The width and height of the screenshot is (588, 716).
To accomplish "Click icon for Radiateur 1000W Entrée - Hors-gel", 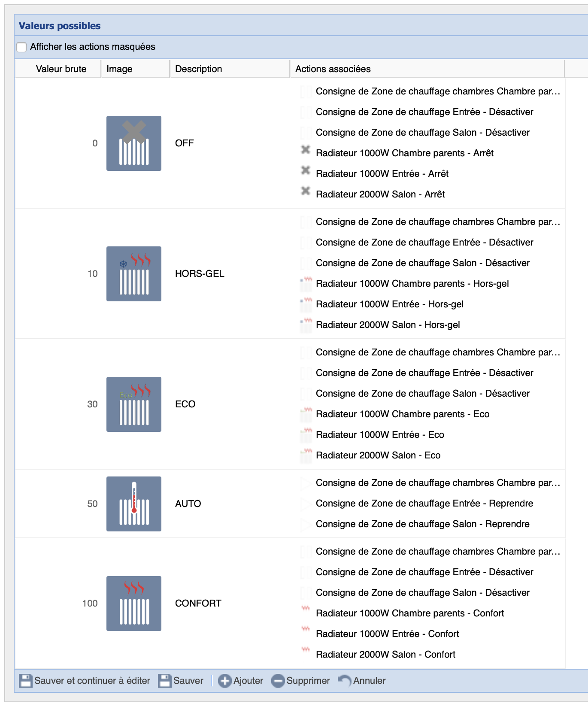I will point(306,304).
